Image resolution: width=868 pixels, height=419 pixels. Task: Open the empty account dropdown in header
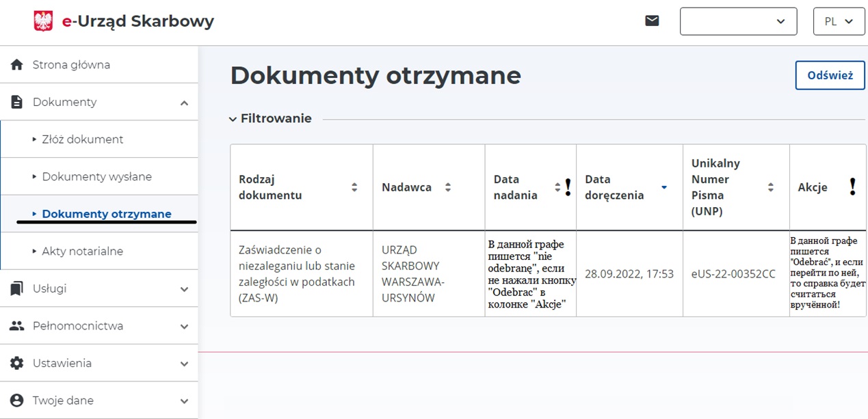point(738,21)
